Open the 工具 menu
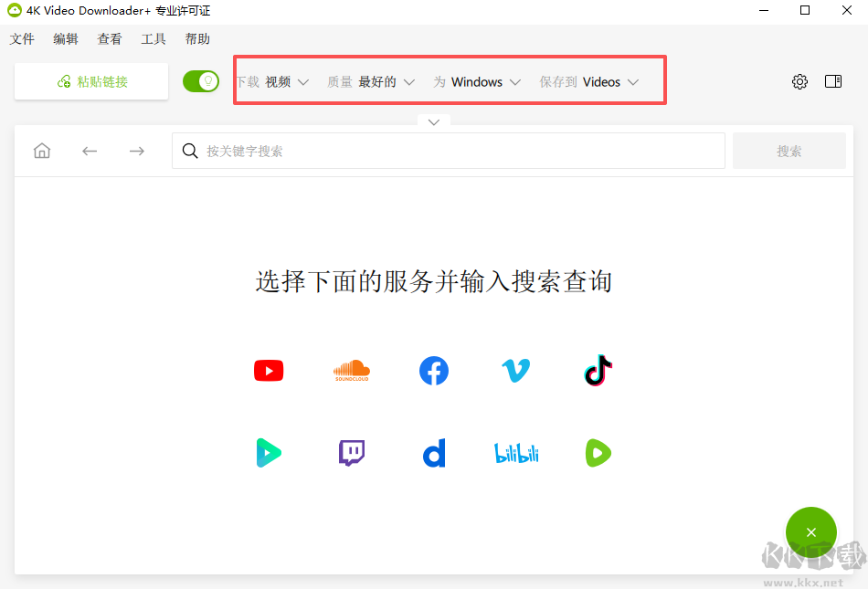The image size is (868, 589). pyautogui.click(x=153, y=38)
